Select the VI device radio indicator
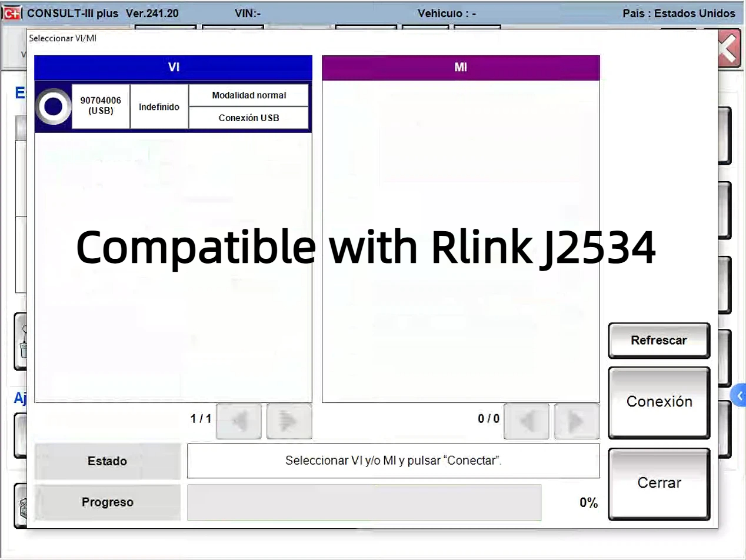Screen dimensions: 746x560 (x=53, y=106)
